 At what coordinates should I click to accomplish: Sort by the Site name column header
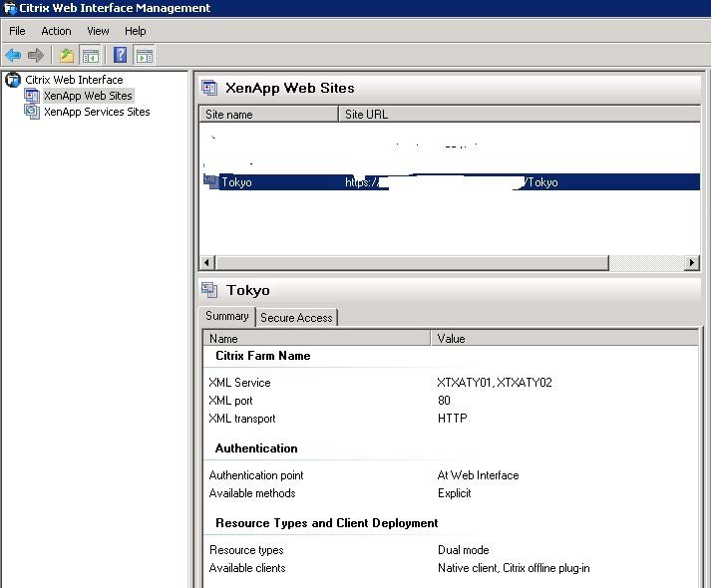click(269, 115)
